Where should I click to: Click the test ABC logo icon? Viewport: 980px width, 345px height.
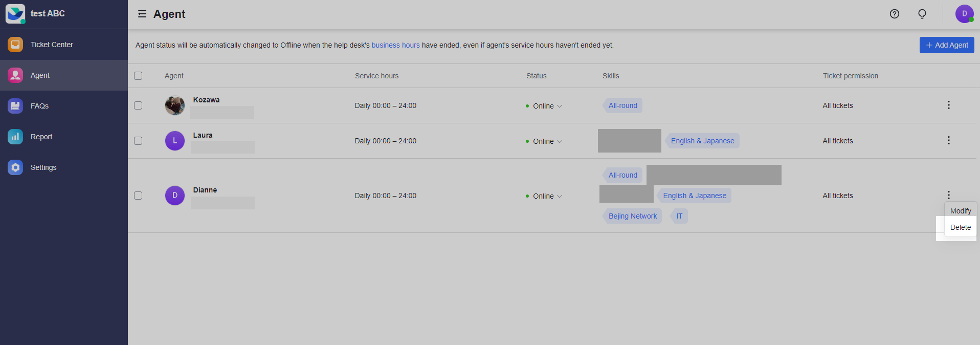[x=15, y=14]
